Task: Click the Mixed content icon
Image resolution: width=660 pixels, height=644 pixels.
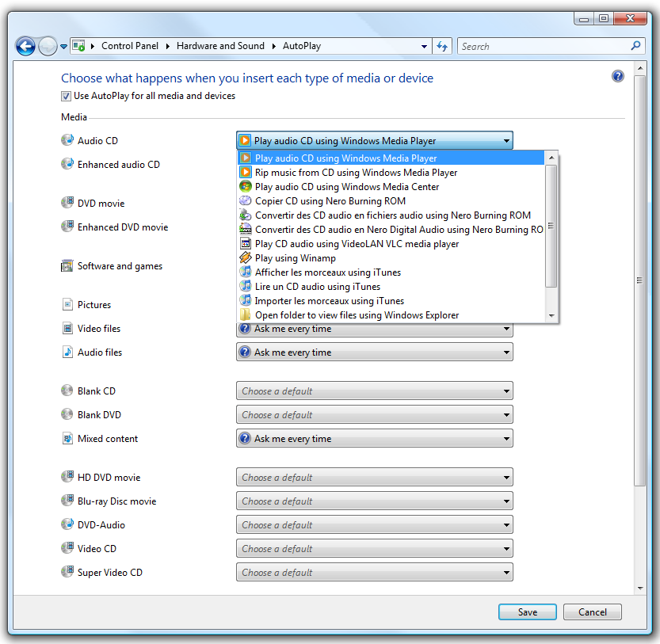Action: tap(67, 438)
